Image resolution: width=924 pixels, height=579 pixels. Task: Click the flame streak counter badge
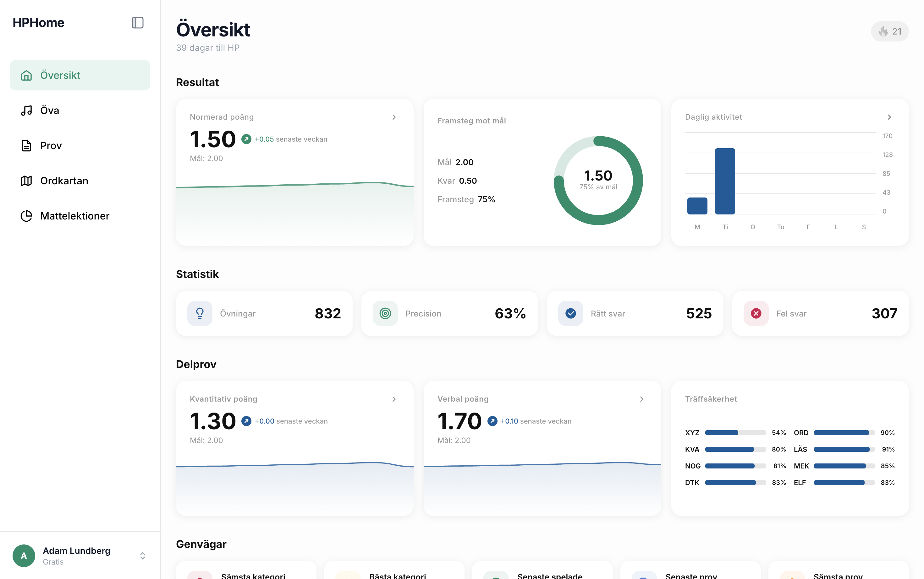[x=889, y=31]
